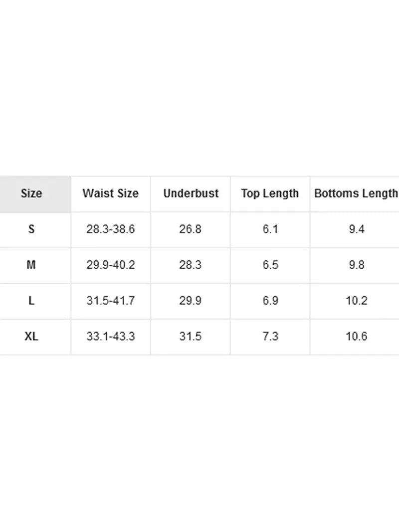
Task: Select the 6.9 top length cell
Action: 270,301
